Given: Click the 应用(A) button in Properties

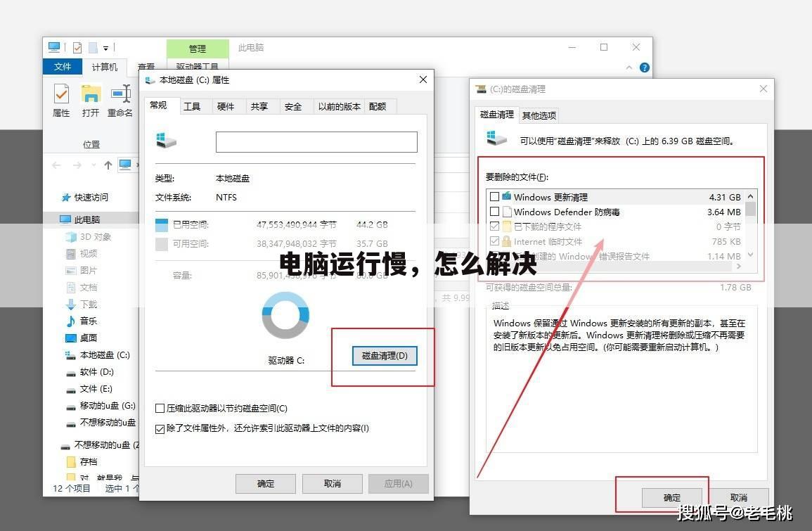Looking at the screenshot, I should [398, 483].
